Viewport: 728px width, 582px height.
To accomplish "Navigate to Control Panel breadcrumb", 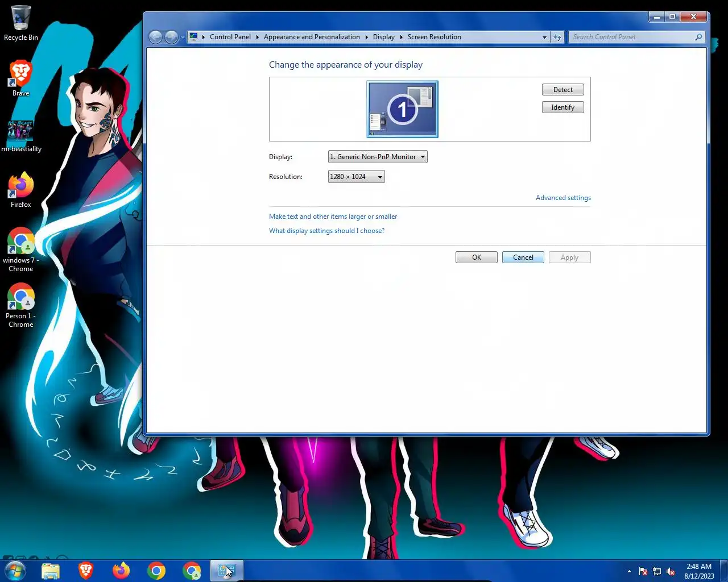I will pyautogui.click(x=230, y=37).
